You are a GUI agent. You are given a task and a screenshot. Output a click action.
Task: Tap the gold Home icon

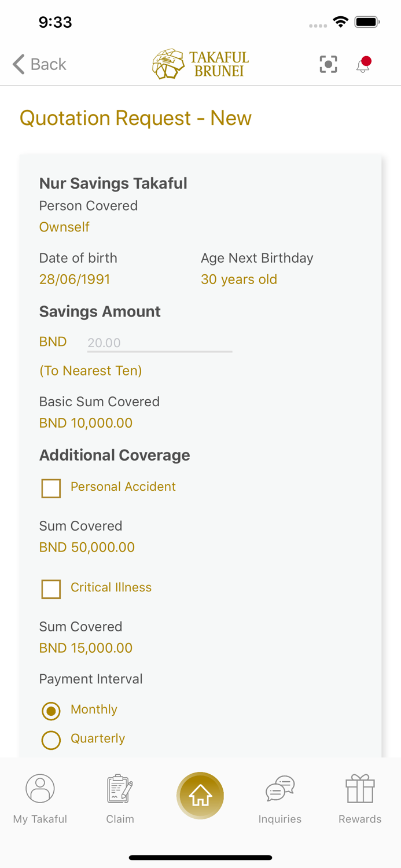[x=200, y=795]
